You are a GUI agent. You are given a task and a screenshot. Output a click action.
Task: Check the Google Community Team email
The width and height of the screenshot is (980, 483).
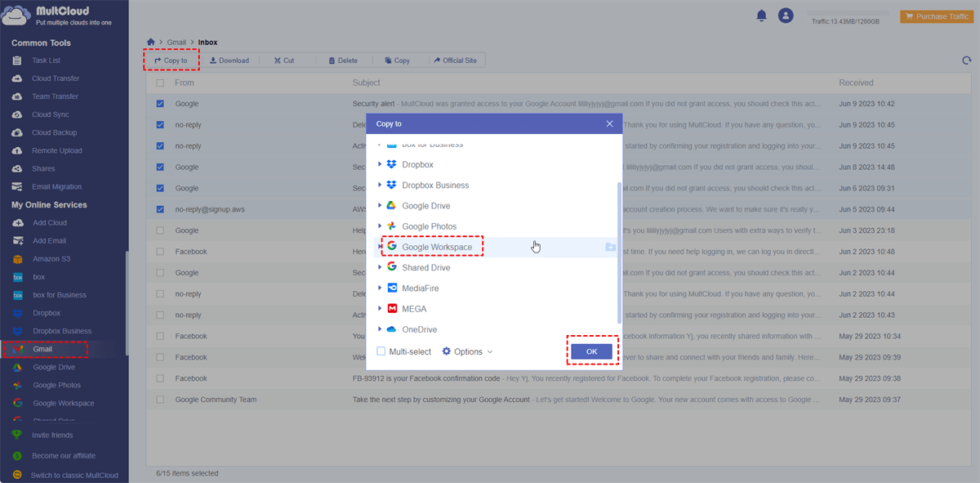(x=160, y=400)
